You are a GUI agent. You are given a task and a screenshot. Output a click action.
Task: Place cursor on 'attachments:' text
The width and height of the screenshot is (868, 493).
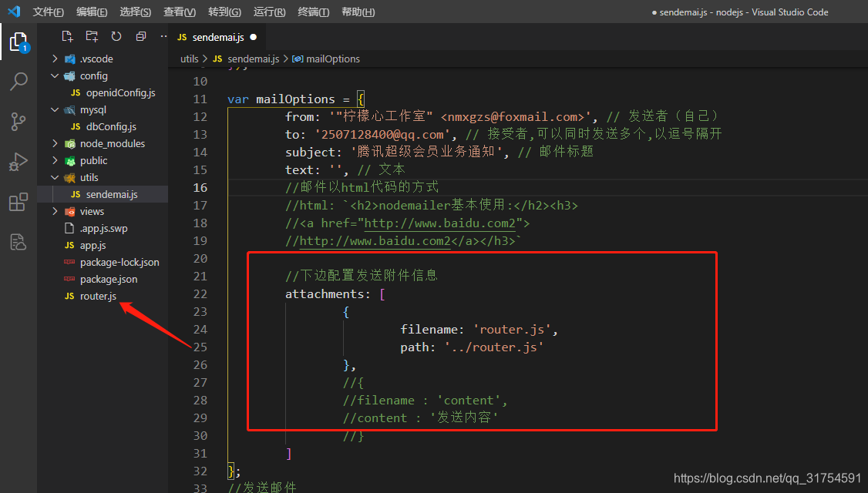[328, 293]
